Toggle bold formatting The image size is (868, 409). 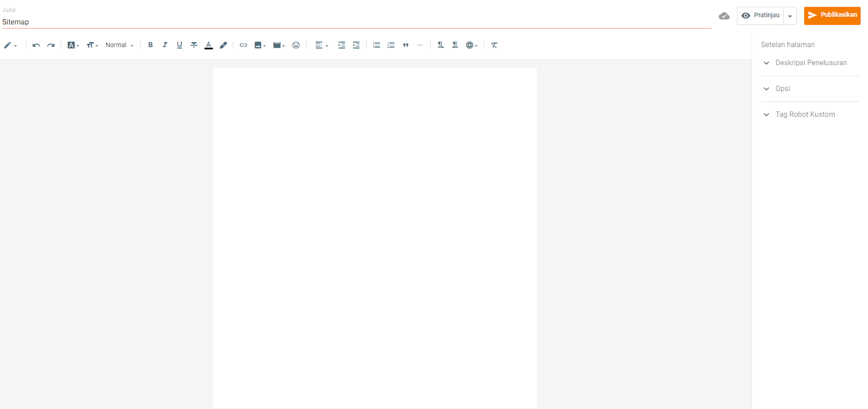[x=150, y=46]
